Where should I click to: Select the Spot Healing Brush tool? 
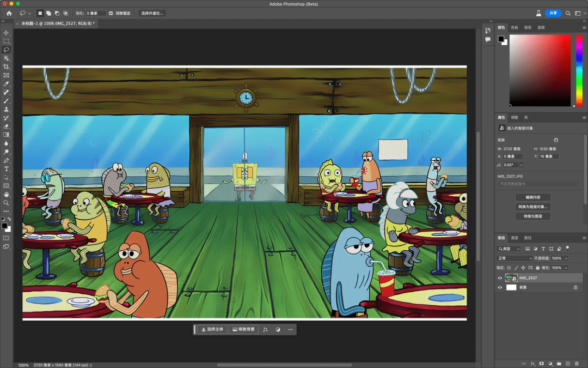click(x=7, y=92)
